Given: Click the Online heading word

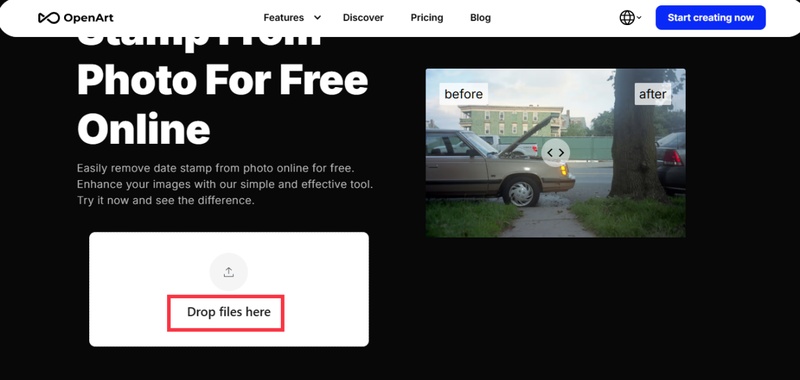Looking at the screenshot, I should tap(144, 128).
